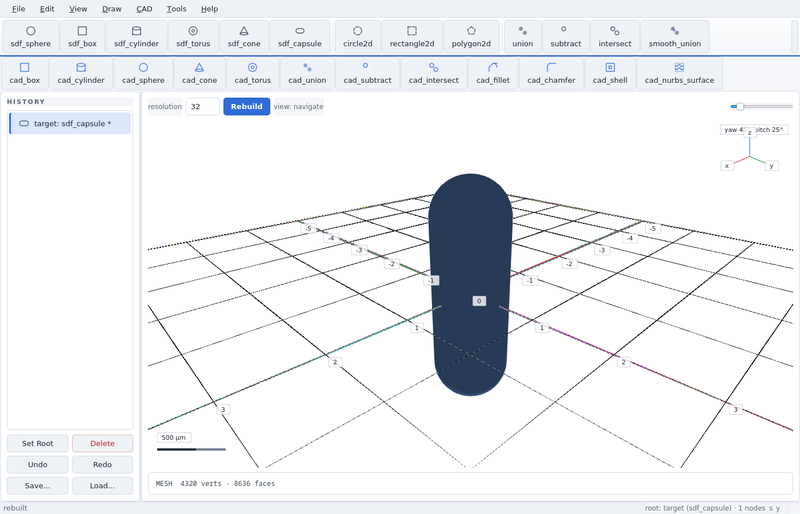Viewport: 800px width, 514px height.
Task: Click the Load... button
Action: (102, 485)
